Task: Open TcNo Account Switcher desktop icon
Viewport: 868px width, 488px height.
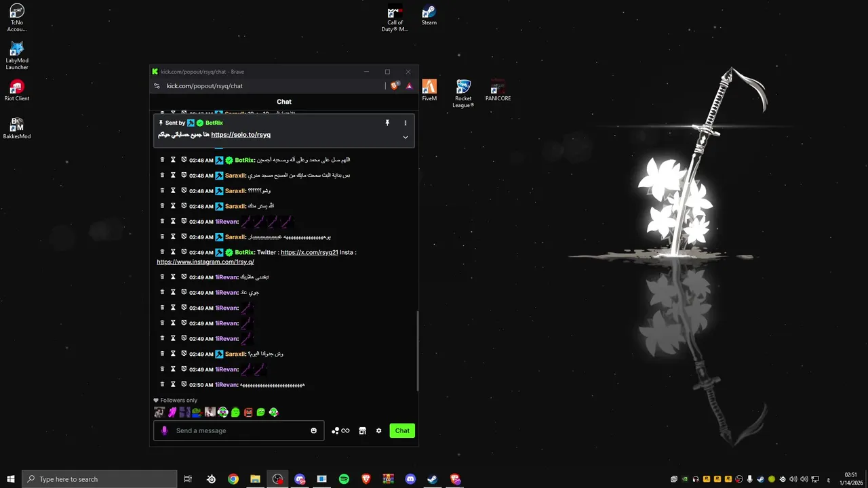Action: pyautogui.click(x=17, y=18)
